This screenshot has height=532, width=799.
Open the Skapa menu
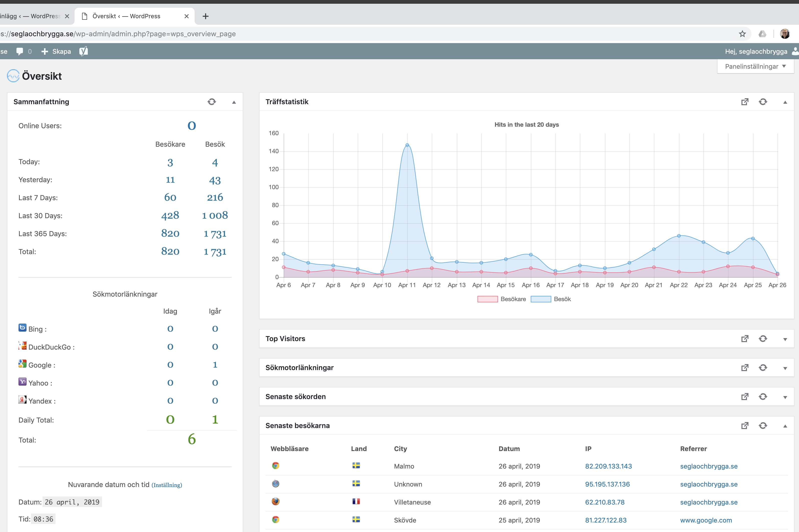click(x=56, y=51)
